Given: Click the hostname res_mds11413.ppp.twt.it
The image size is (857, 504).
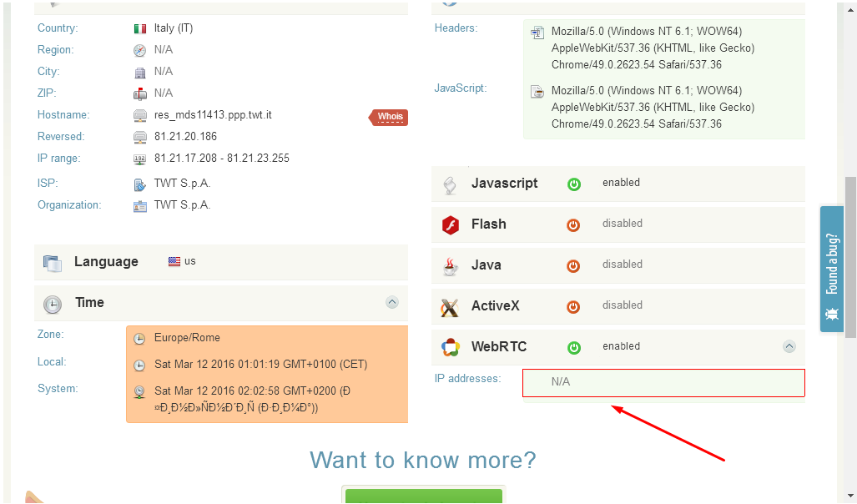Looking at the screenshot, I should 213,115.
